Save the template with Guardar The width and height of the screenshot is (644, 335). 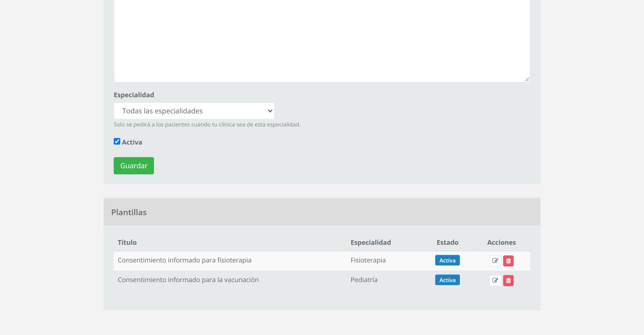[134, 165]
